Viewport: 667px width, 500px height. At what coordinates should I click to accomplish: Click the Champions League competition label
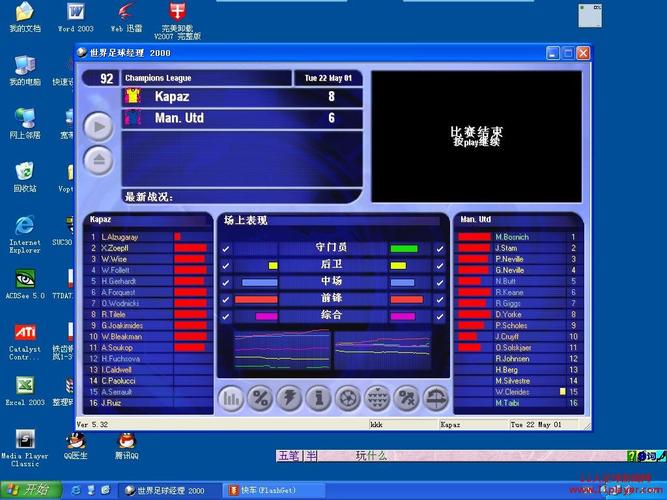click(158, 78)
